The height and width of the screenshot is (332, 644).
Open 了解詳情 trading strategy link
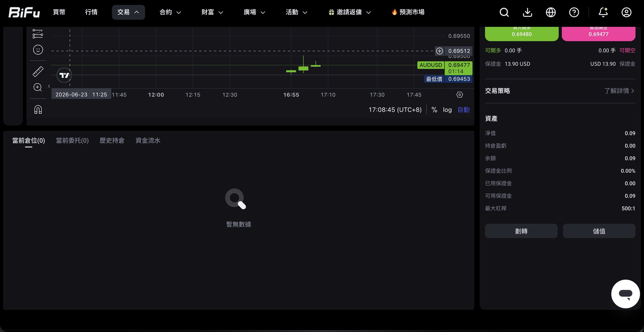(x=619, y=91)
